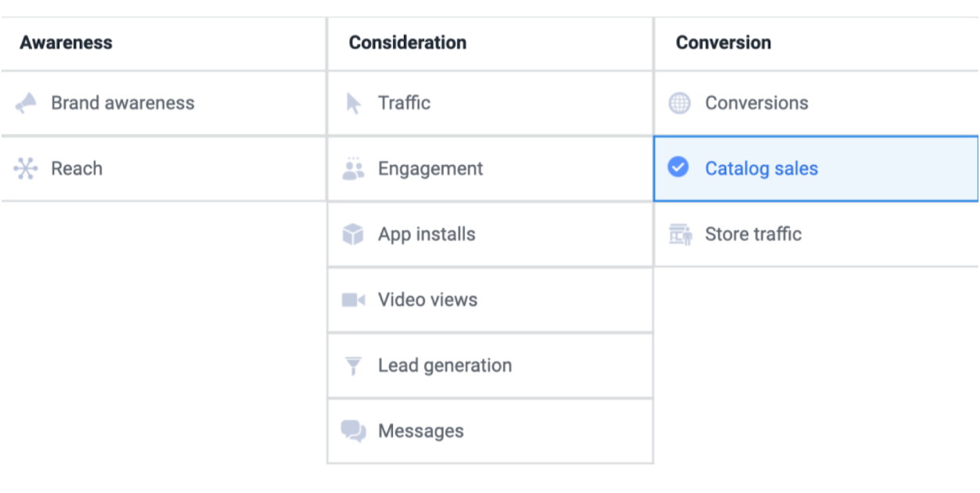980x493 pixels.
Task: Click the Traffic cursor arrow icon
Action: (x=354, y=103)
